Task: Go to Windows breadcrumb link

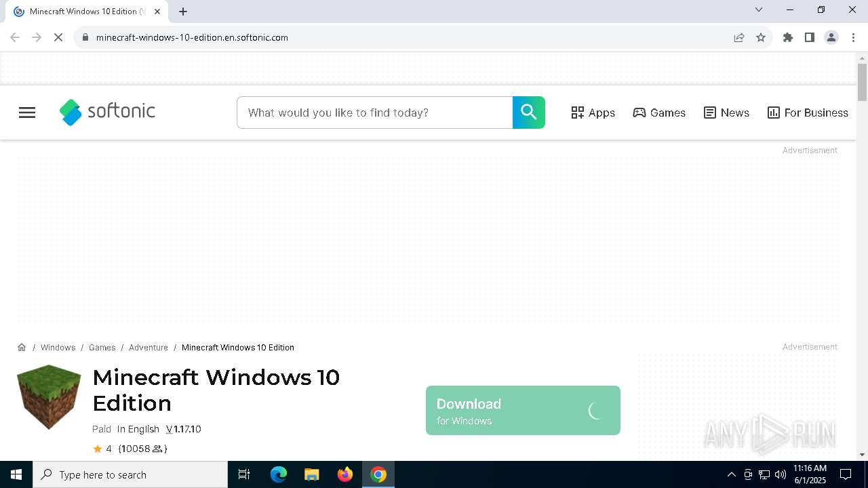Action: point(58,348)
